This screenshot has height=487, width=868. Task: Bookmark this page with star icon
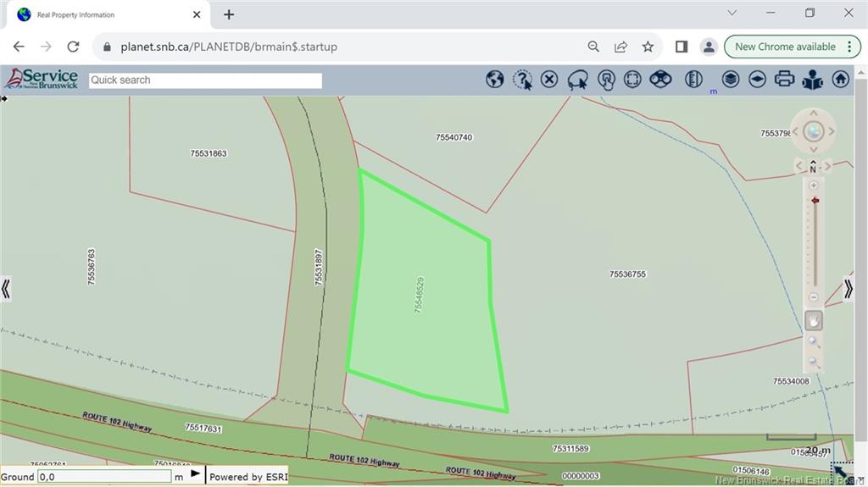pos(648,47)
